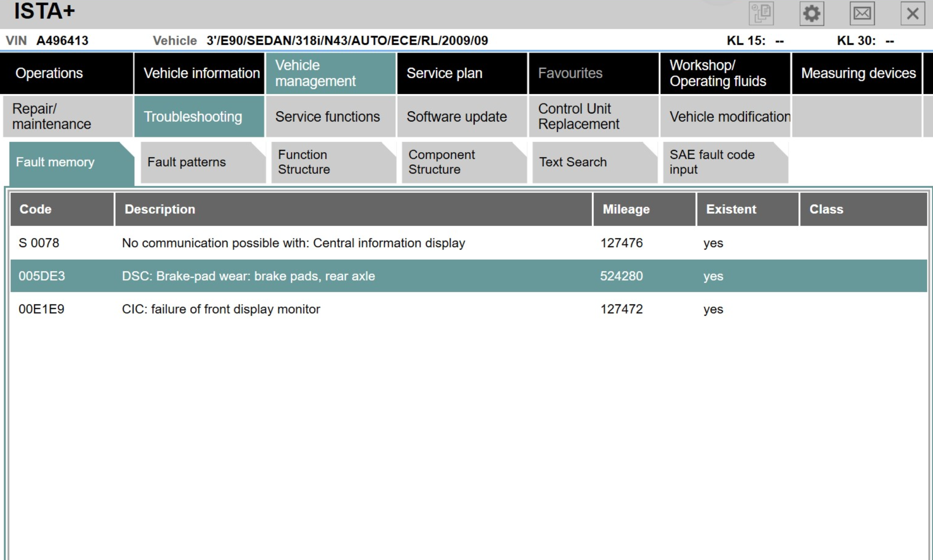Image resolution: width=933 pixels, height=560 pixels.
Task: Open the Function Structure tab
Action: pos(334,163)
